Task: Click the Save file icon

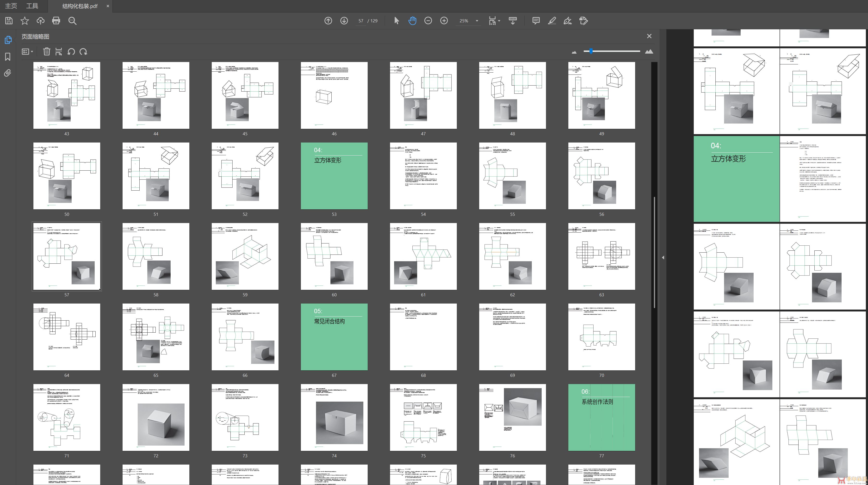Action: [x=9, y=21]
